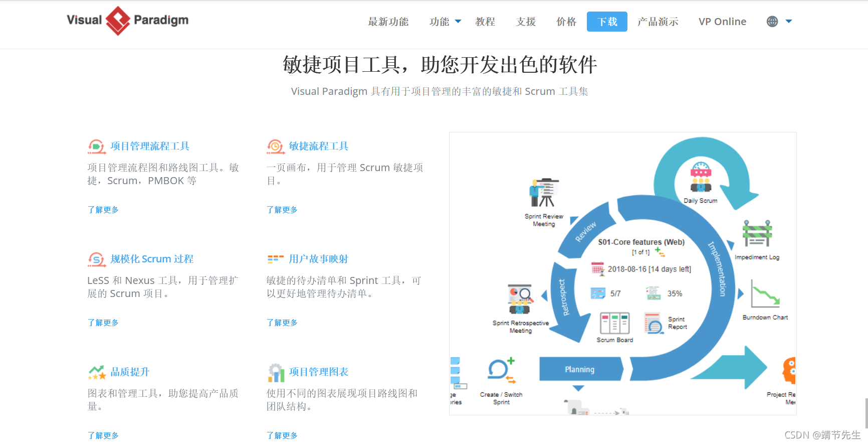Viewport: 868px width, 444px height.
Task: Open the 敏捷流程工具 heading link
Action: point(319,146)
